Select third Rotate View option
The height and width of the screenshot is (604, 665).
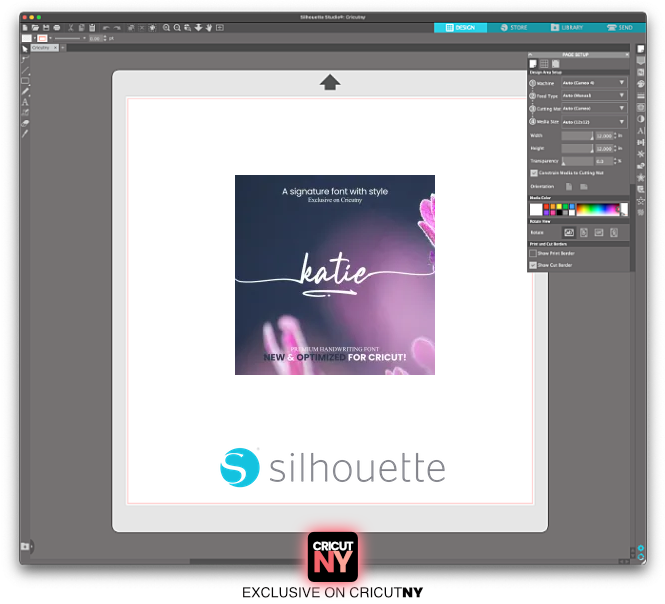coord(599,232)
